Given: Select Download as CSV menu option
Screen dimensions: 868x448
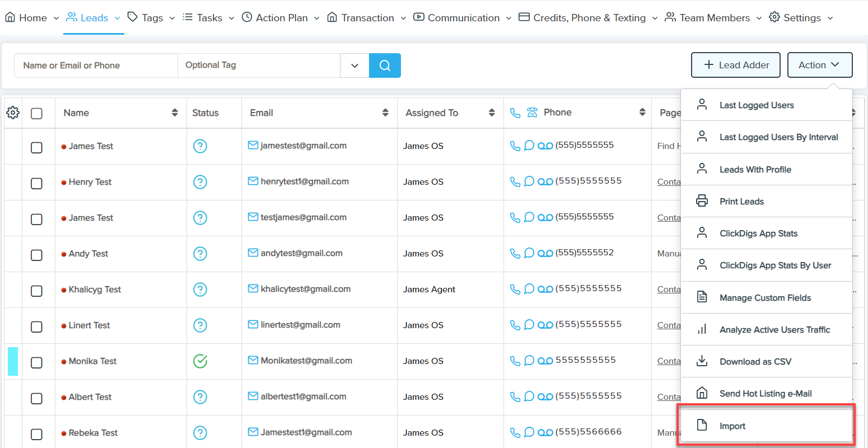Looking at the screenshot, I should tap(755, 362).
